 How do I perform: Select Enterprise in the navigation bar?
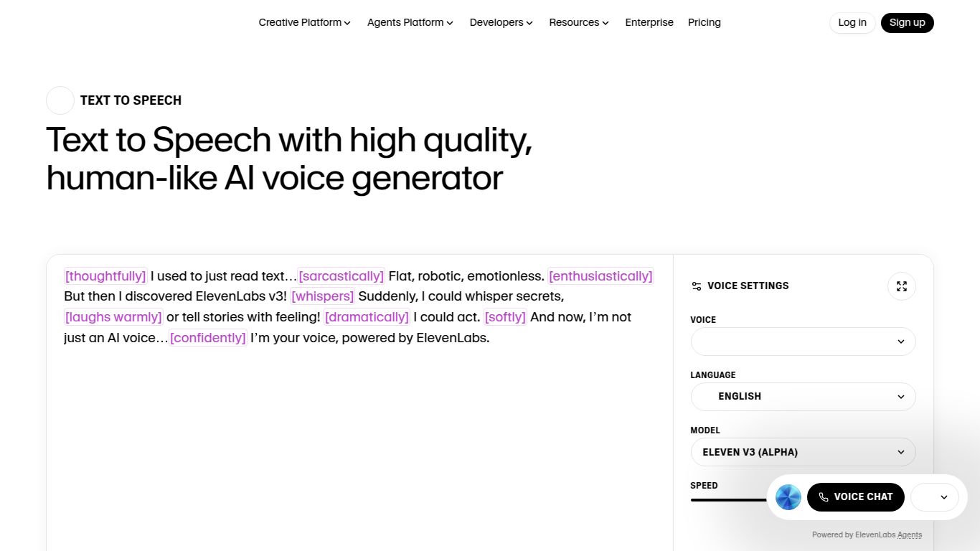(649, 22)
